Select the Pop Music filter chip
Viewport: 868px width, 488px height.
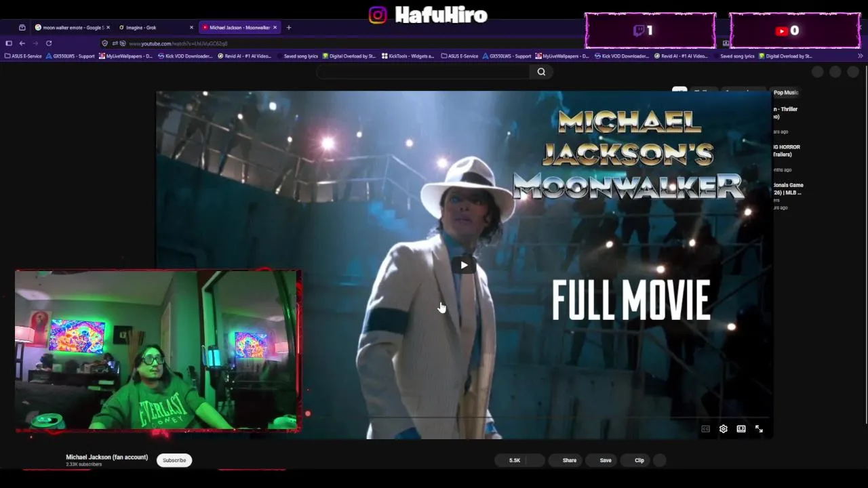pos(786,92)
